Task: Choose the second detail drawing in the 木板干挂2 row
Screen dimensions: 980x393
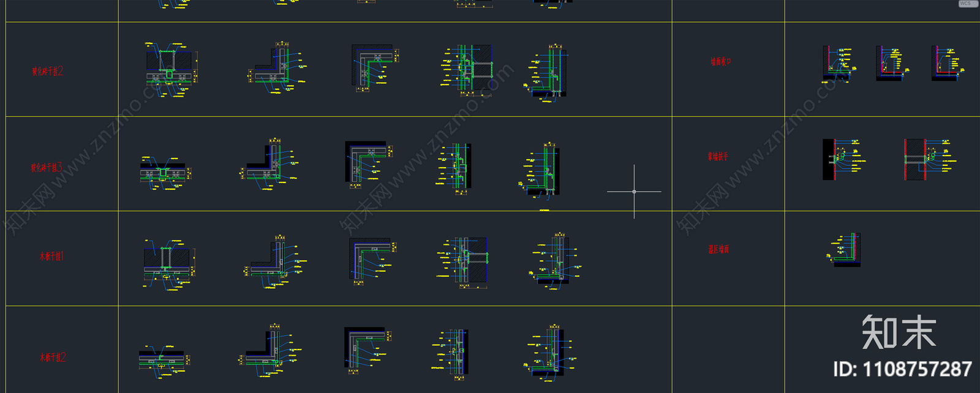Action: [x=270, y=351]
